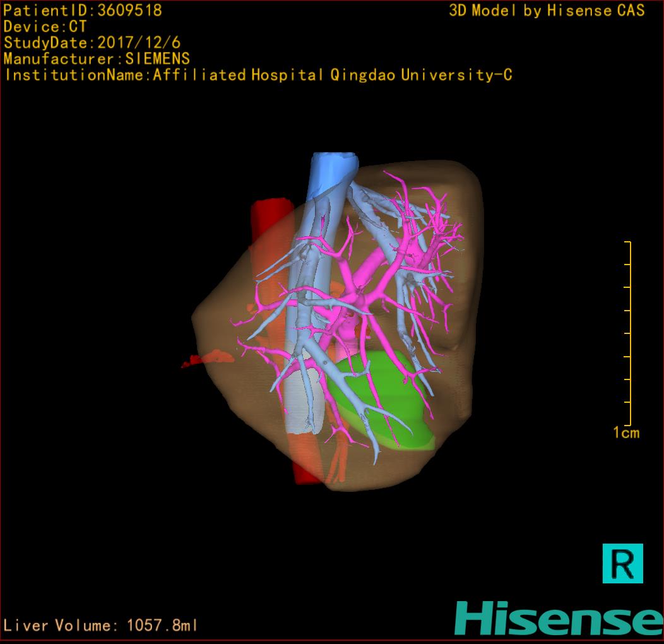Click the InstitutionName overlay text
664x644 pixels.
point(258,75)
